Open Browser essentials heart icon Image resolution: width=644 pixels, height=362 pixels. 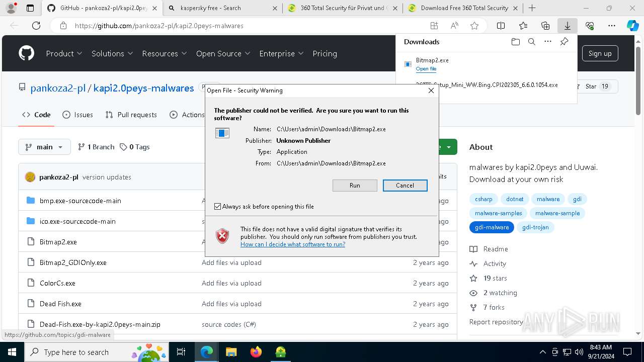click(x=590, y=26)
